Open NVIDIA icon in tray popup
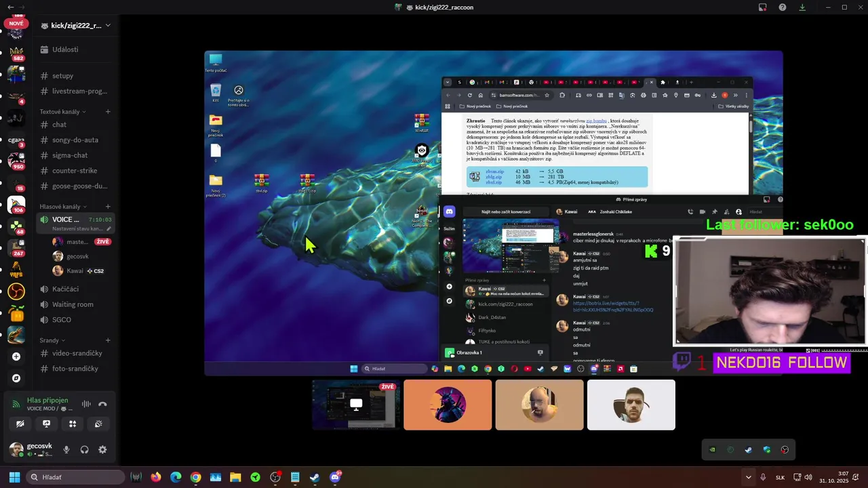The image size is (868, 488). [712, 449]
